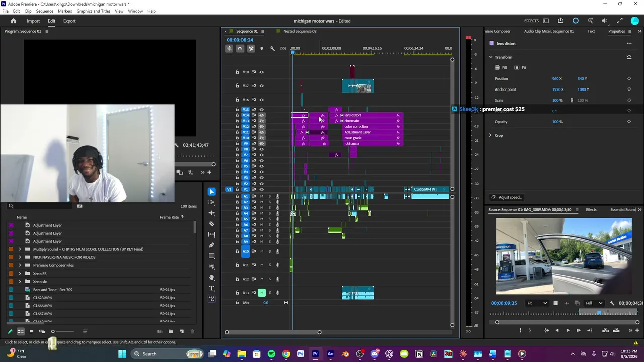Toggle the V18 track lock

tap(237, 72)
